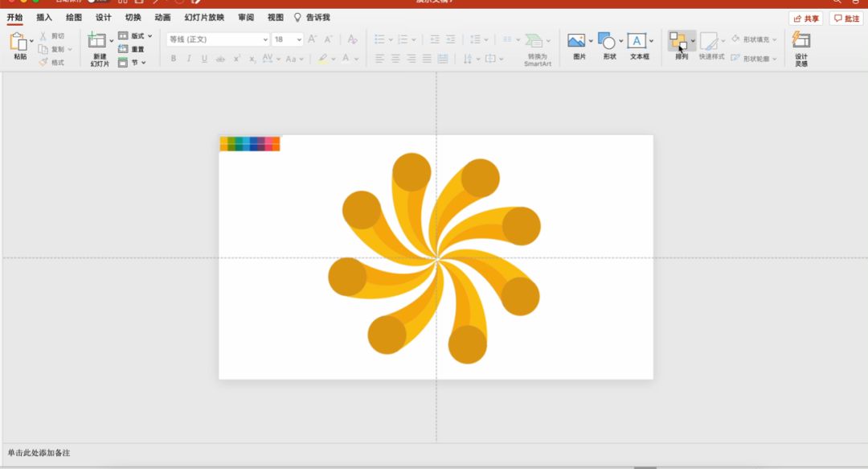868x469 pixels.
Task: Toggle right text alignment
Action: [x=411, y=58]
